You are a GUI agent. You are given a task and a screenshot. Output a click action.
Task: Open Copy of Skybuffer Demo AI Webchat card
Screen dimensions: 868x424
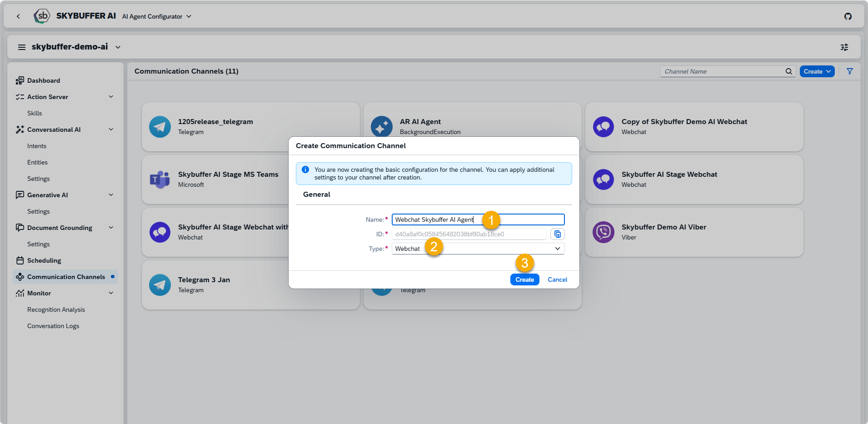(694, 127)
